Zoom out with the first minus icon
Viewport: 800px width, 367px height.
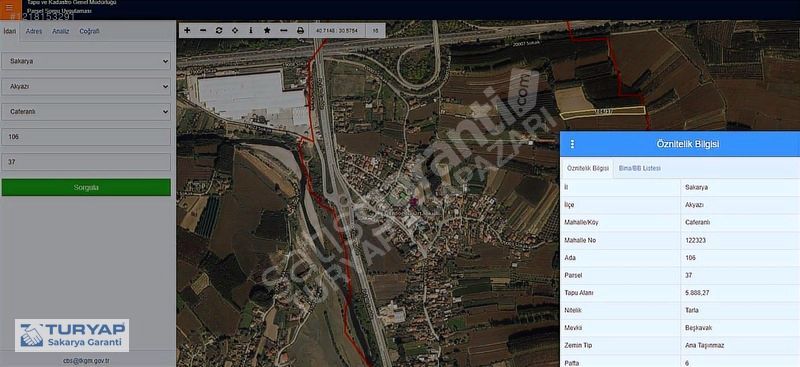[x=203, y=31]
